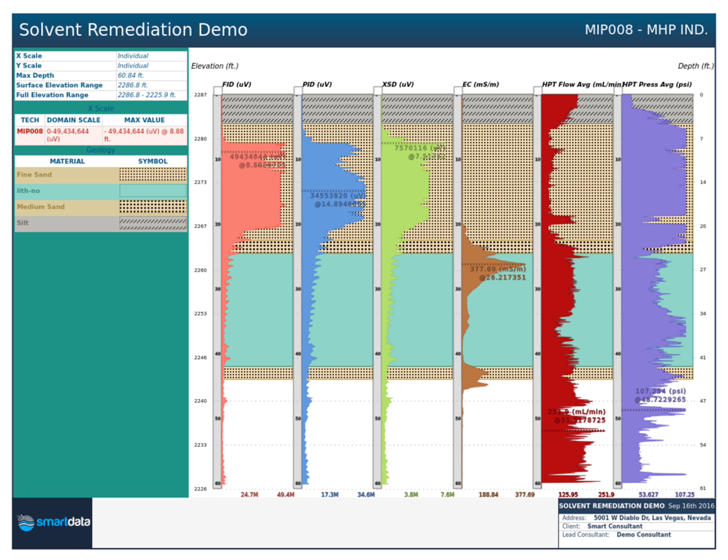Click the 251.9 (mL/min) flow peak annotation
Screen dimensions: 728x560
click(x=576, y=416)
